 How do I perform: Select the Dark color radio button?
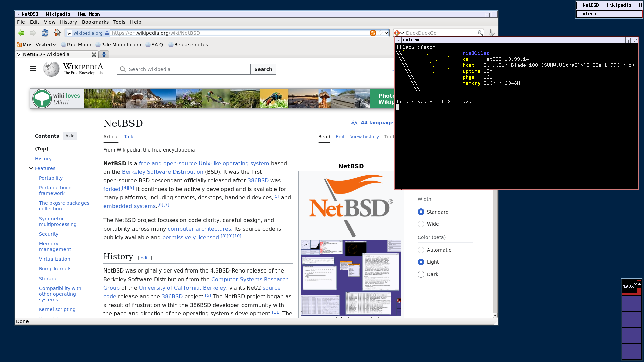pyautogui.click(x=421, y=274)
